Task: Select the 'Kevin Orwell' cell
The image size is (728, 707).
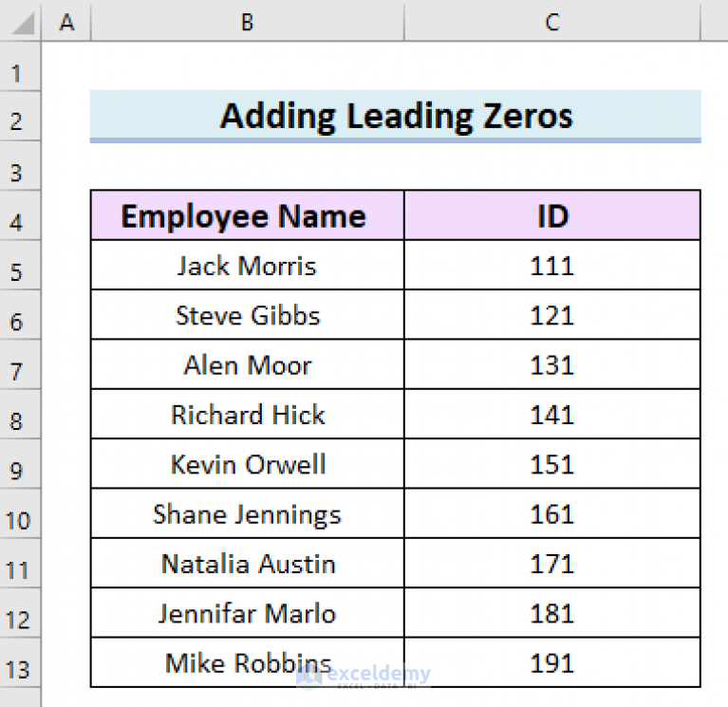Action: [248, 464]
